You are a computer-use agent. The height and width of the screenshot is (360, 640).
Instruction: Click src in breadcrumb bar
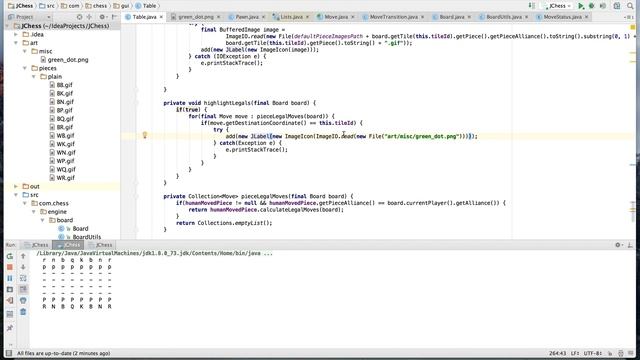47,6
